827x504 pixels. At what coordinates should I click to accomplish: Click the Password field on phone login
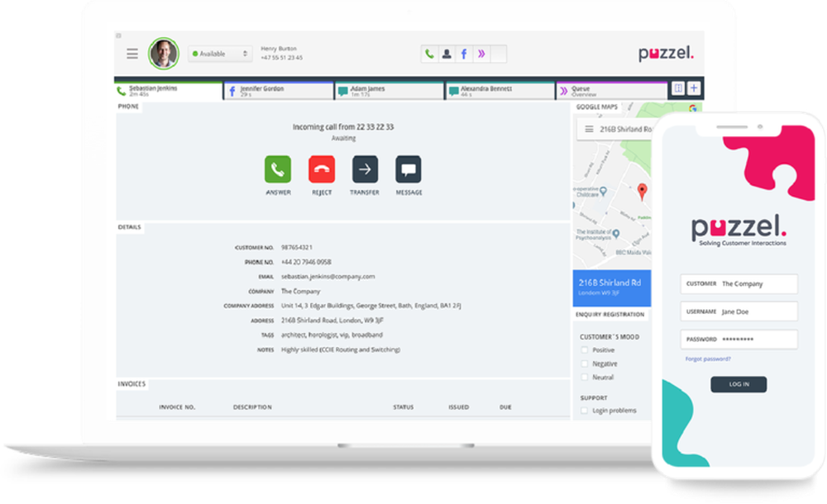pyautogui.click(x=739, y=340)
